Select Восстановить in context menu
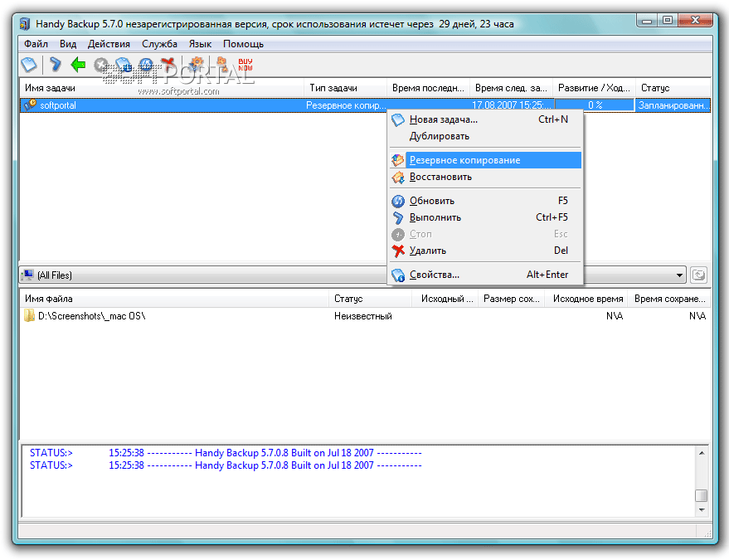 (x=485, y=177)
